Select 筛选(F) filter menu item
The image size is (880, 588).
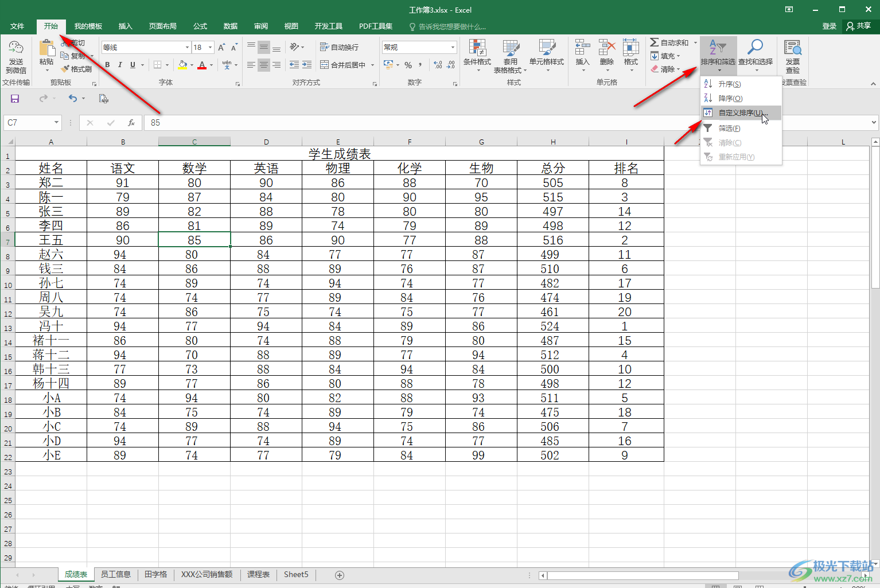[741, 128]
